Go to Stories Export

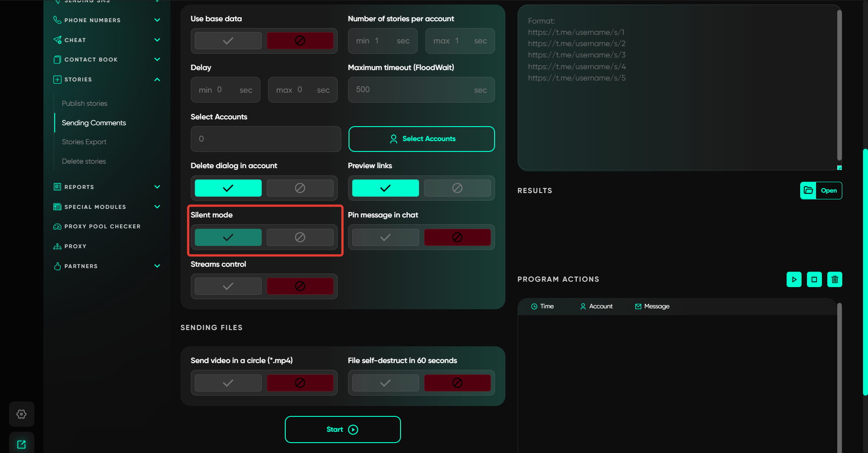click(84, 142)
